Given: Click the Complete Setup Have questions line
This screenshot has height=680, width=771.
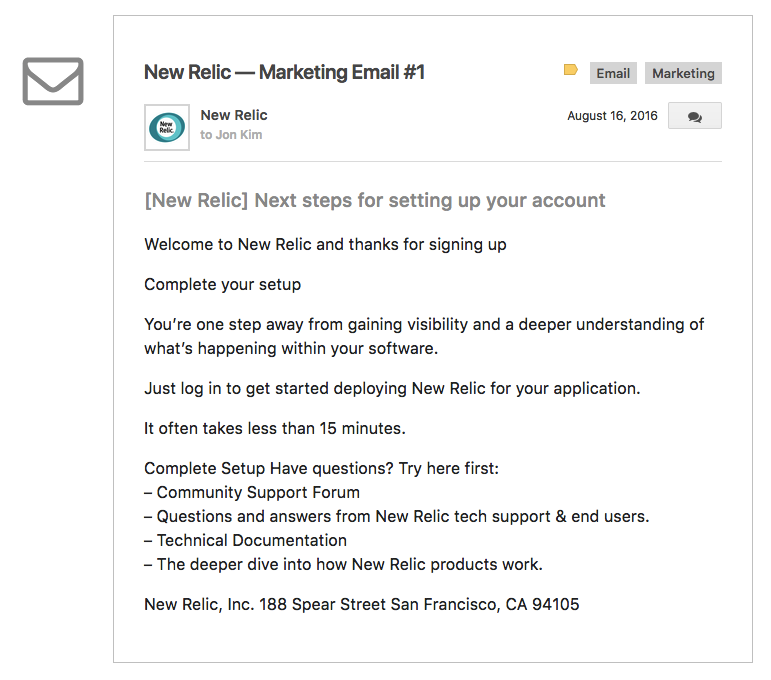Looking at the screenshot, I should pos(321,469).
